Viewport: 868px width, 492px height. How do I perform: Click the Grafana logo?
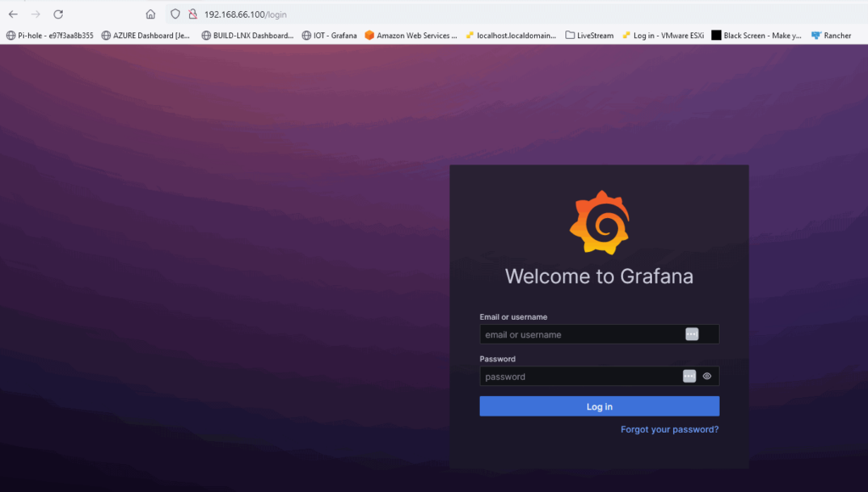(599, 223)
